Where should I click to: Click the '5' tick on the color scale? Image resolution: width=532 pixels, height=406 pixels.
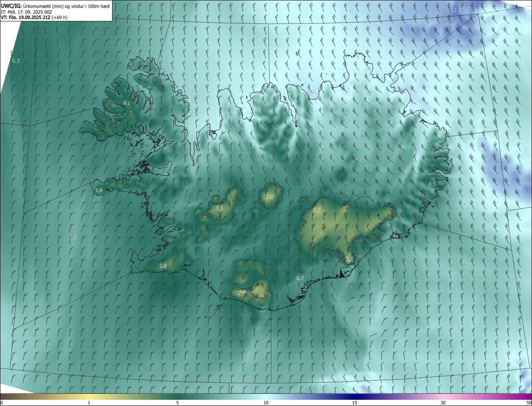coord(177,403)
